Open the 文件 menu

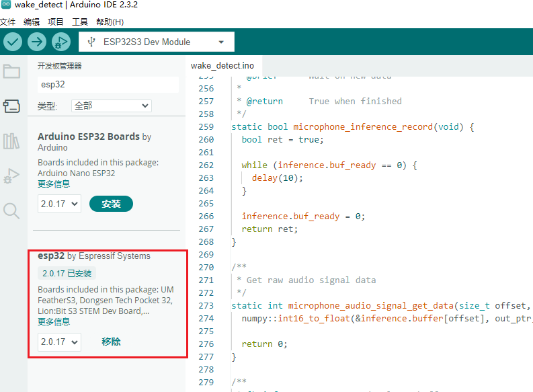pyautogui.click(x=8, y=22)
